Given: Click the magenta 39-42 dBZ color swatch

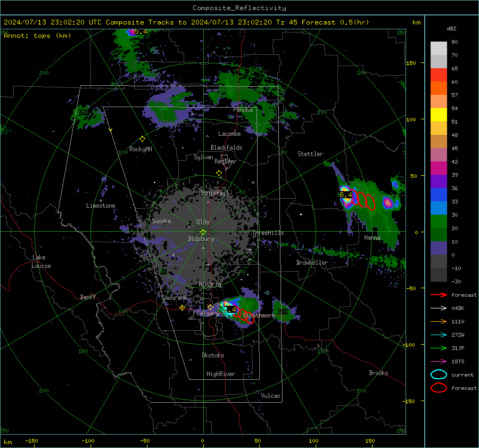Looking at the screenshot, I should pyautogui.click(x=439, y=168).
